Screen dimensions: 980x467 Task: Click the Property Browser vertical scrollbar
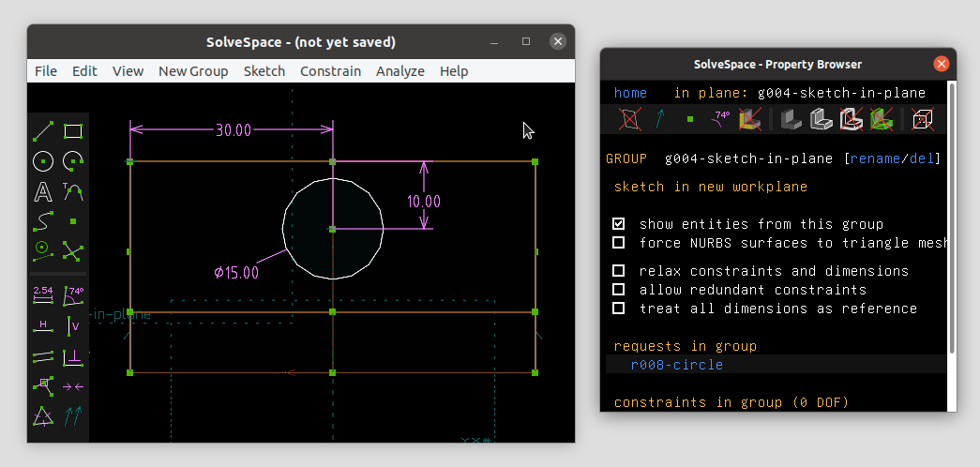pos(951,217)
